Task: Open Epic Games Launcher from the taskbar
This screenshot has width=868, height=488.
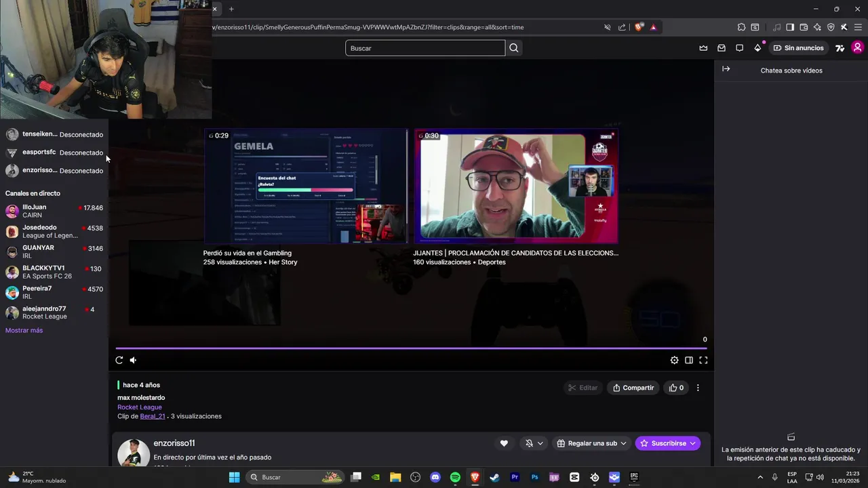Action: coord(634,477)
